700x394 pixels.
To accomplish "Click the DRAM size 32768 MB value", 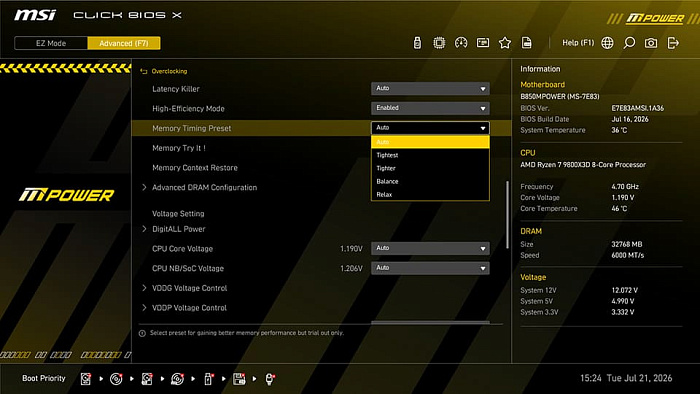I will click(626, 245).
